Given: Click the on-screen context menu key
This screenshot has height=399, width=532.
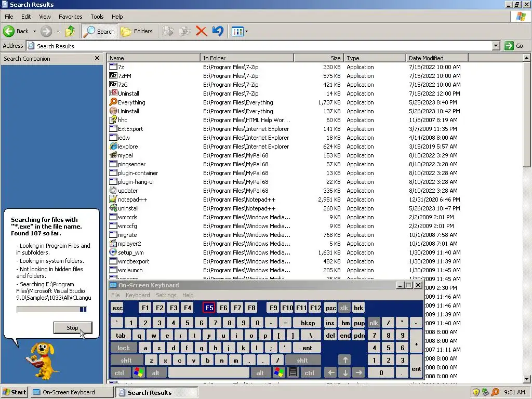Looking at the screenshot, I should click(293, 373).
